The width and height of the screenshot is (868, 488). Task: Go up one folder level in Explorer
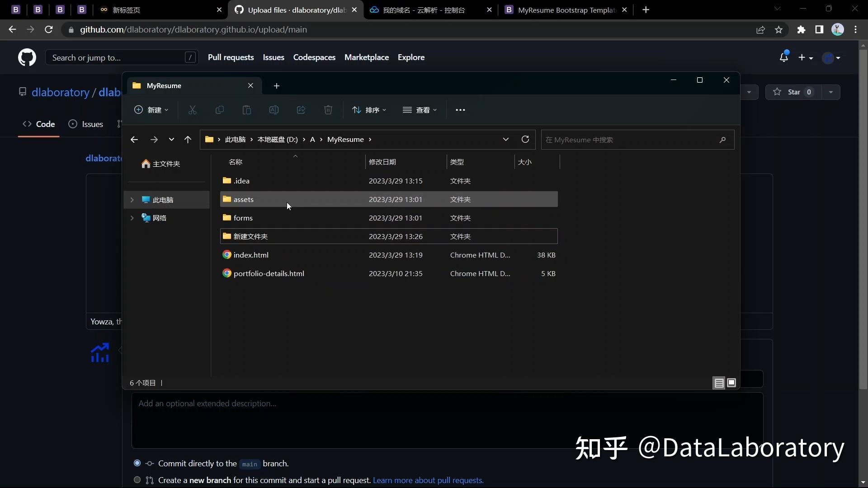tap(188, 140)
